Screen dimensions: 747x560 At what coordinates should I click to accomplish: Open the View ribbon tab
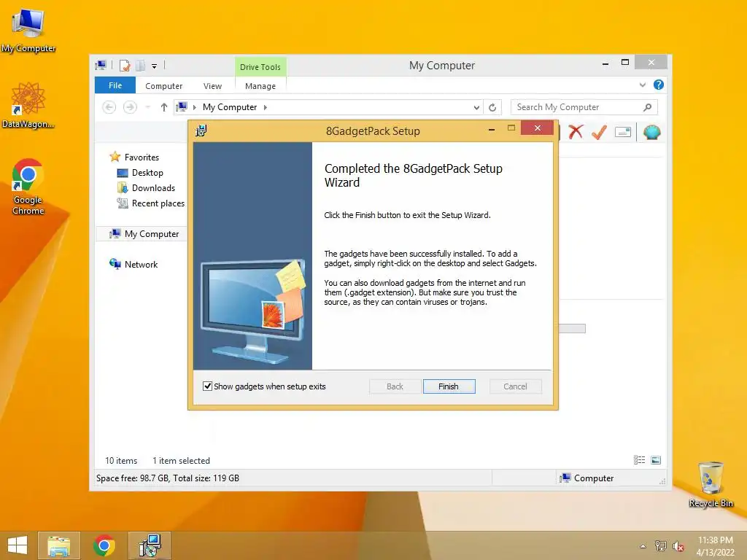click(x=212, y=86)
